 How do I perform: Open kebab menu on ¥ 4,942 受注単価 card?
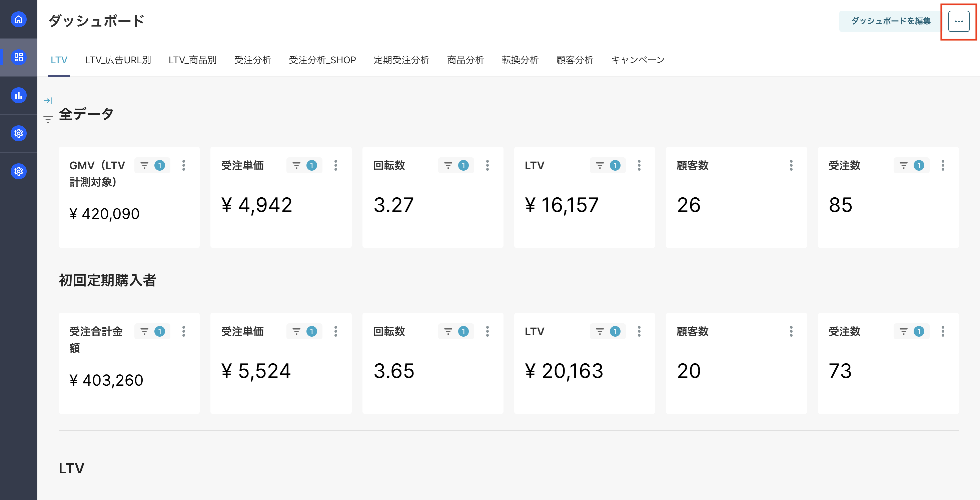click(335, 165)
